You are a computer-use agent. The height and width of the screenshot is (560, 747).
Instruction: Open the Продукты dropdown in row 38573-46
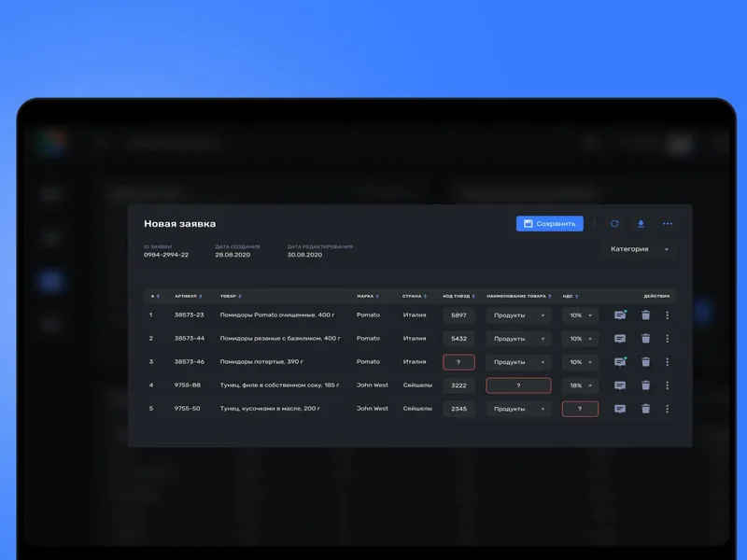[x=518, y=362]
